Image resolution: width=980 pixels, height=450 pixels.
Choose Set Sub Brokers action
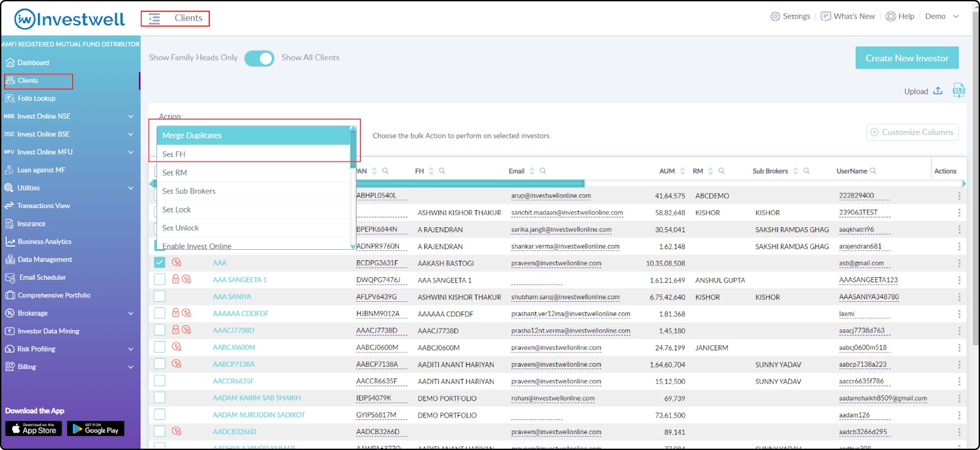[254, 191]
